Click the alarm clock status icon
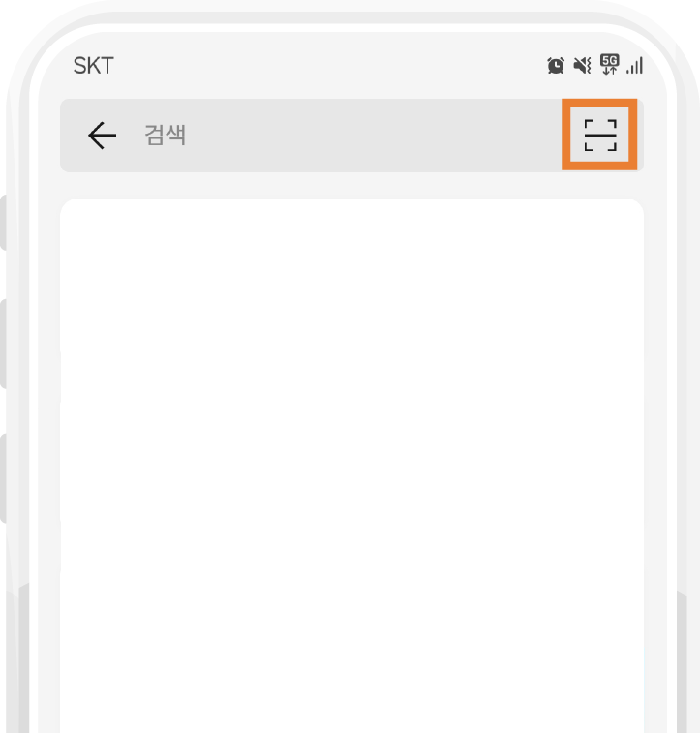 pos(556,65)
